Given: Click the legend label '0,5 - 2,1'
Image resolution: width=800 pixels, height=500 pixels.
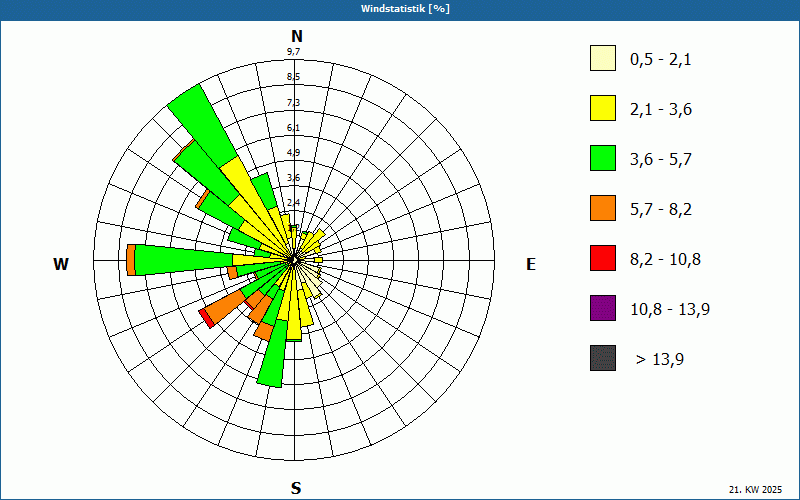Looking at the screenshot, I should 660,60.
